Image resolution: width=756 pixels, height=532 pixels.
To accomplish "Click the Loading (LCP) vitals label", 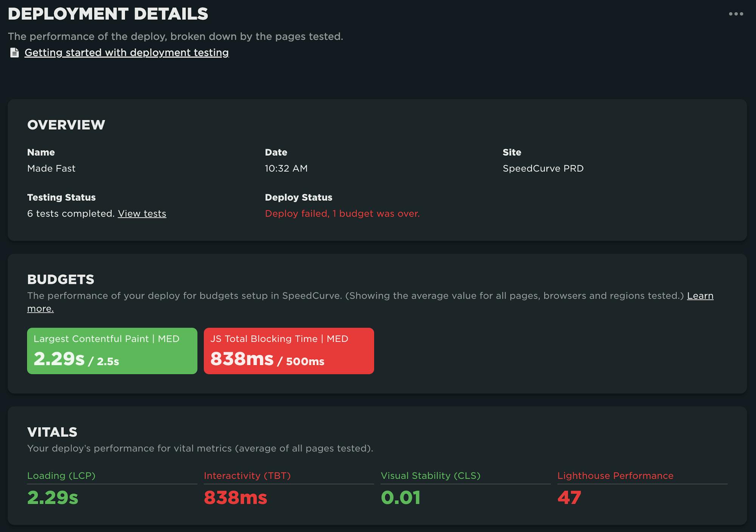I will [x=61, y=476].
